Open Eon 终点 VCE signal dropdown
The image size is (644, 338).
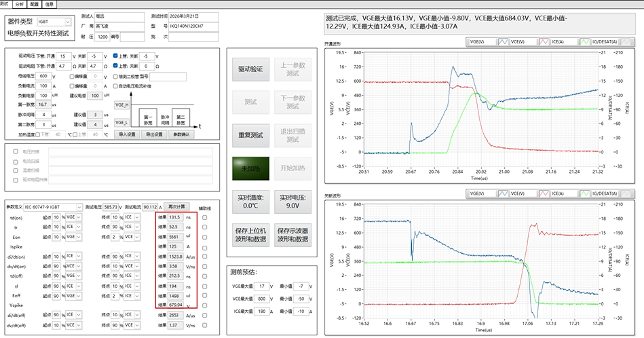132,237
